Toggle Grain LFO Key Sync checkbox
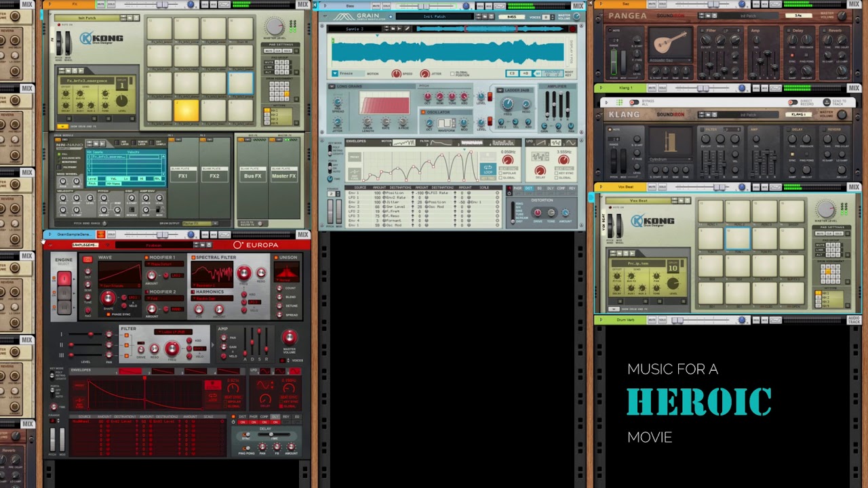Image resolution: width=868 pixels, height=488 pixels. [556, 173]
